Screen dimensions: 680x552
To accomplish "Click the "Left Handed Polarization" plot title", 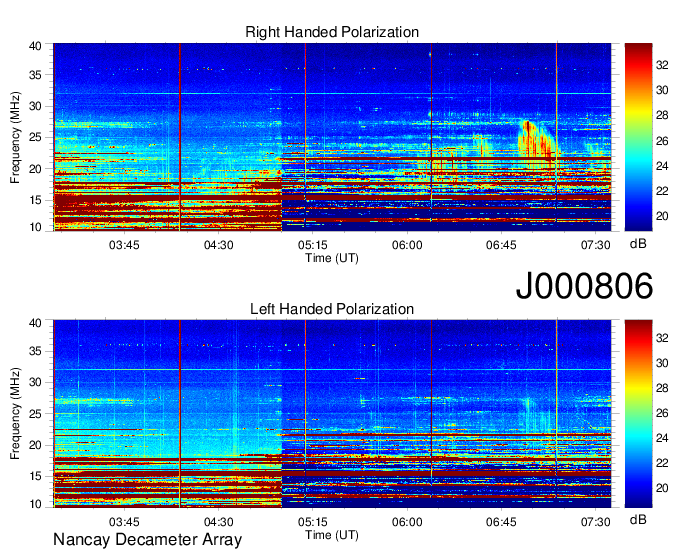I will coord(332,309).
